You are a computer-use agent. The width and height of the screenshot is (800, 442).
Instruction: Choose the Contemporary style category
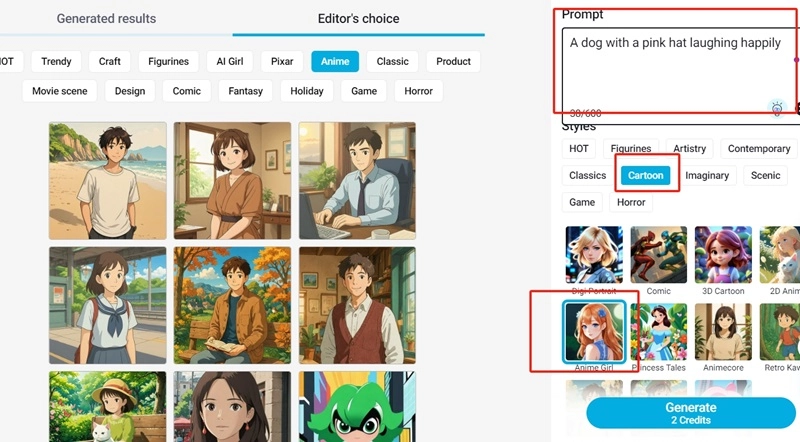coord(758,149)
